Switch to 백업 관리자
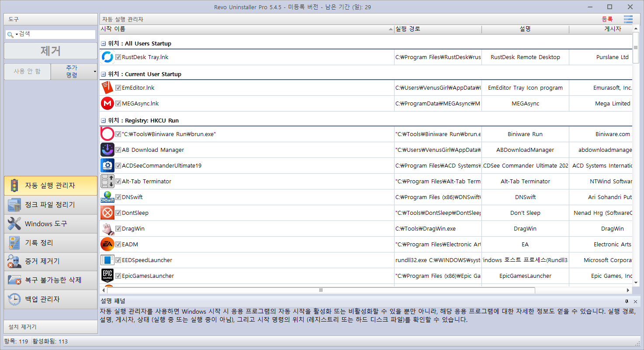The height and width of the screenshot is (350, 644). pos(51,299)
